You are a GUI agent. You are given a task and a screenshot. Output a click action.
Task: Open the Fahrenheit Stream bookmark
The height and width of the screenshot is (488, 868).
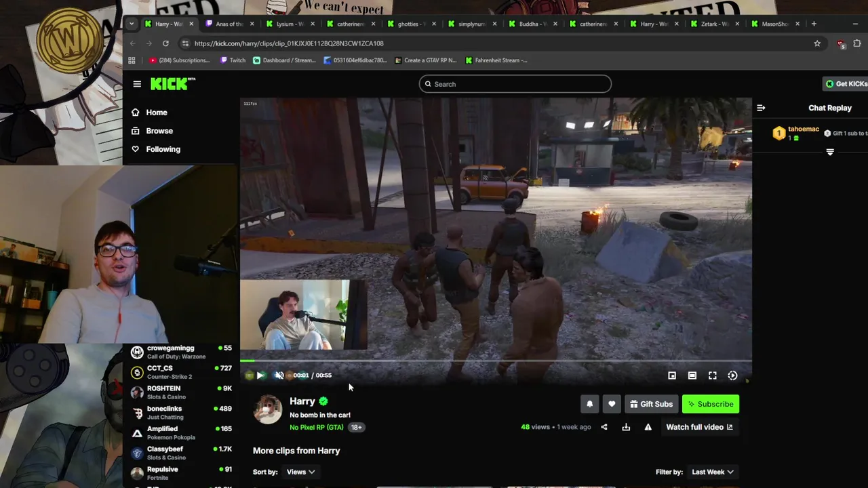pos(496,60)
